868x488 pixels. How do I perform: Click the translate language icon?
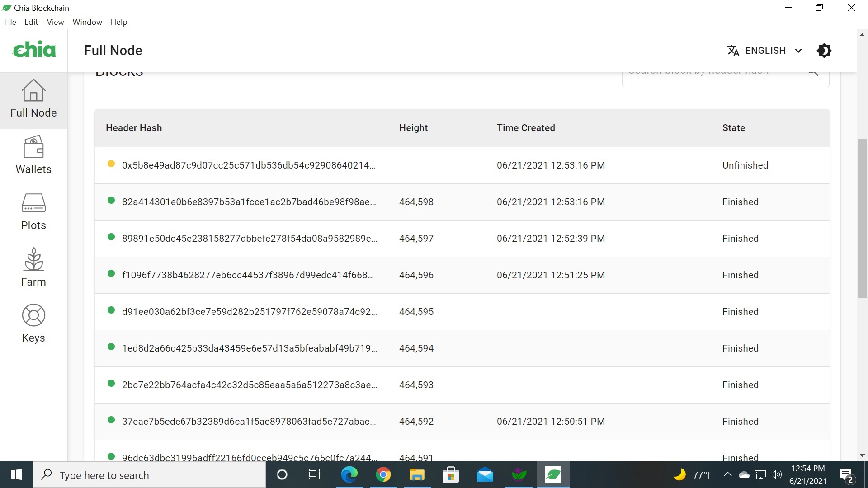click(x=733, y=50)
